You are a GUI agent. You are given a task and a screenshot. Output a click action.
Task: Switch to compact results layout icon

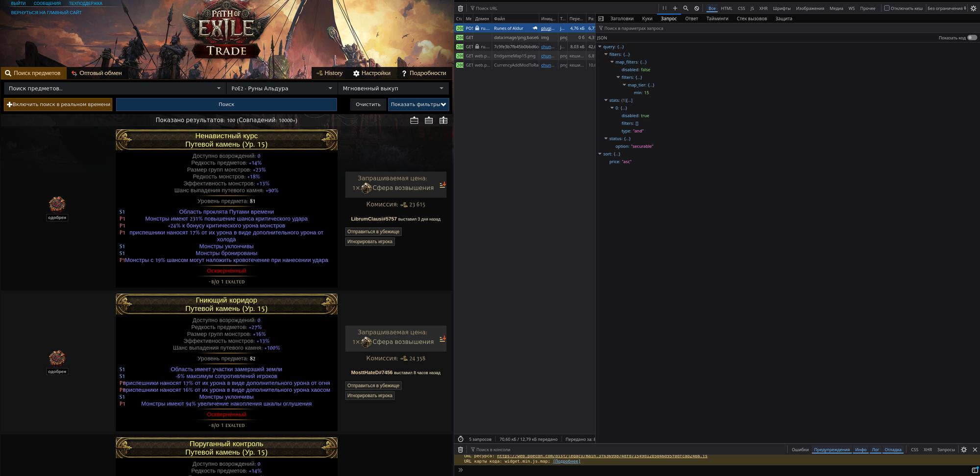414,120
